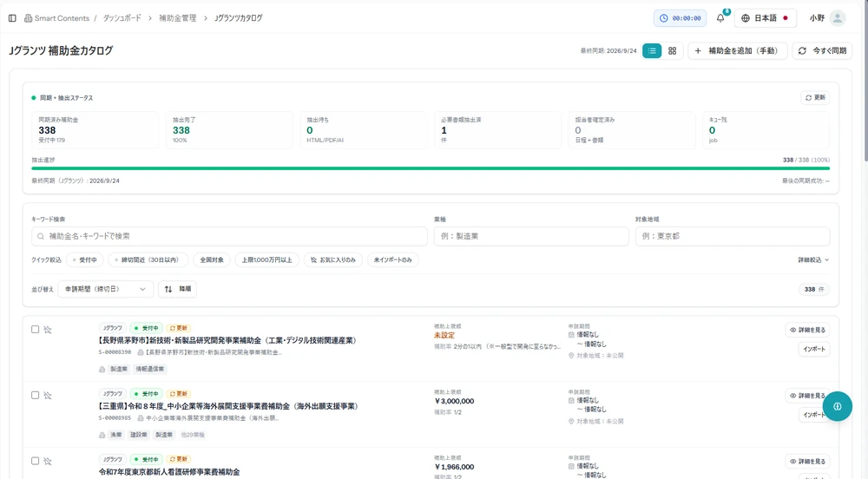868x479 pixels.
Task: Favorite the 東京都新人看護 grant star icon
Action: 48,462
